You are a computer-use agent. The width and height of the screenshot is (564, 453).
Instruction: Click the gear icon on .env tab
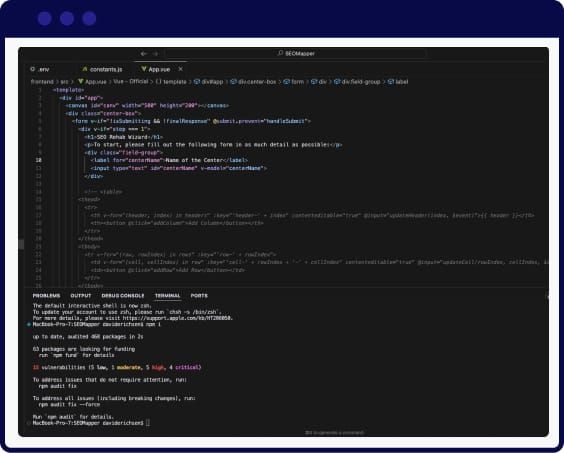33,69
